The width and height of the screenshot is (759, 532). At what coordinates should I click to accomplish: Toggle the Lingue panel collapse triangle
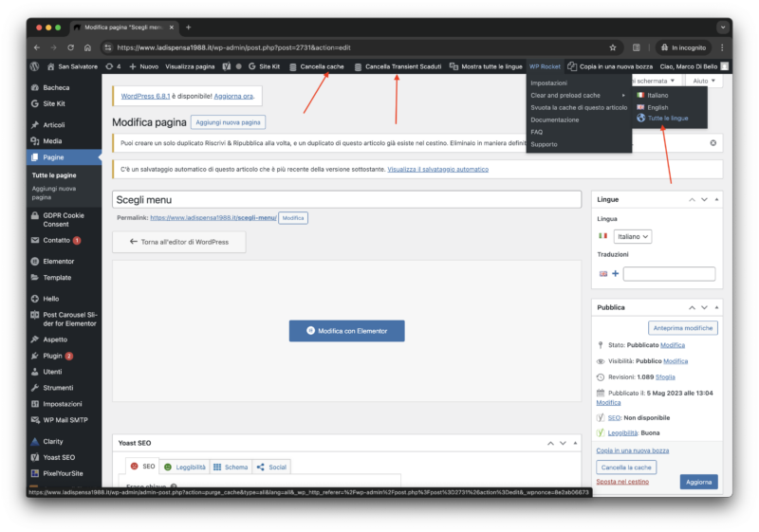click(x=716, y=200)
